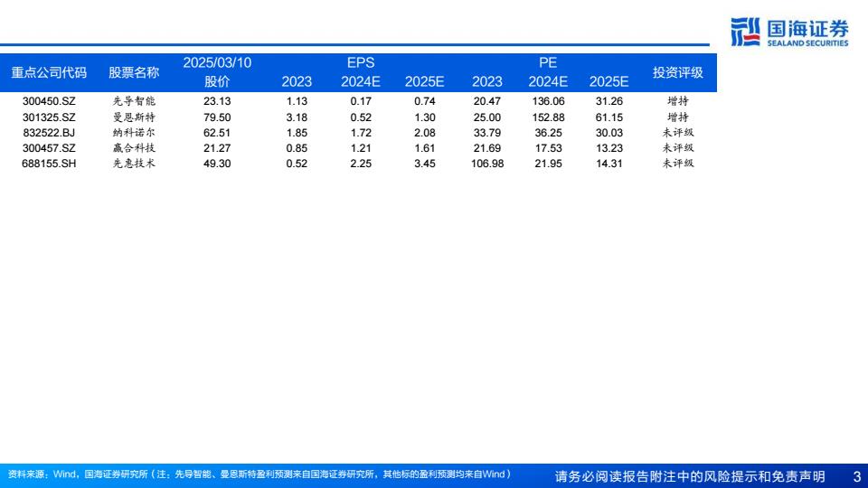This screenshot has width=868, height=488.
Task: Click the 2025E EPS value 1.30
Action: (425, 117)
